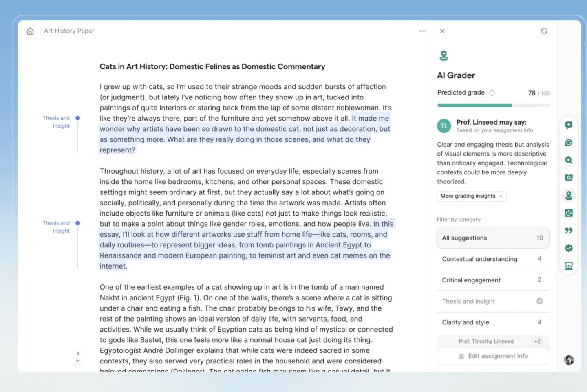Open the rewrite suggestions tool

pyautogui.click(x=569, y=213)
